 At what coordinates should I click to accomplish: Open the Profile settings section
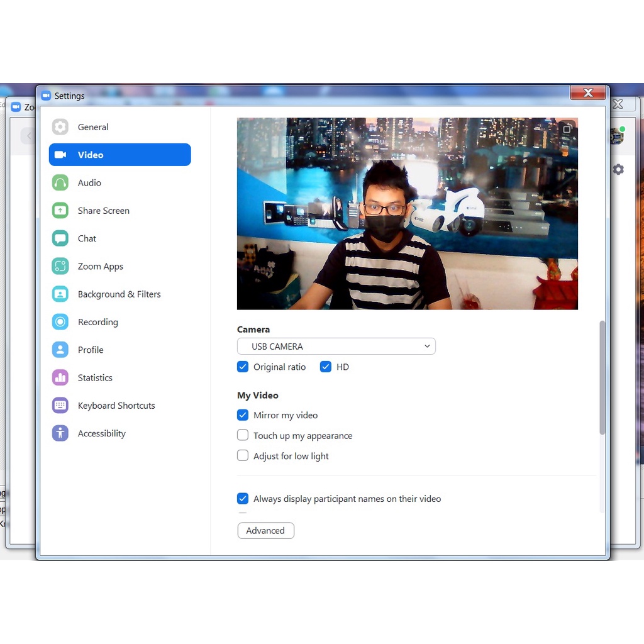91,350
